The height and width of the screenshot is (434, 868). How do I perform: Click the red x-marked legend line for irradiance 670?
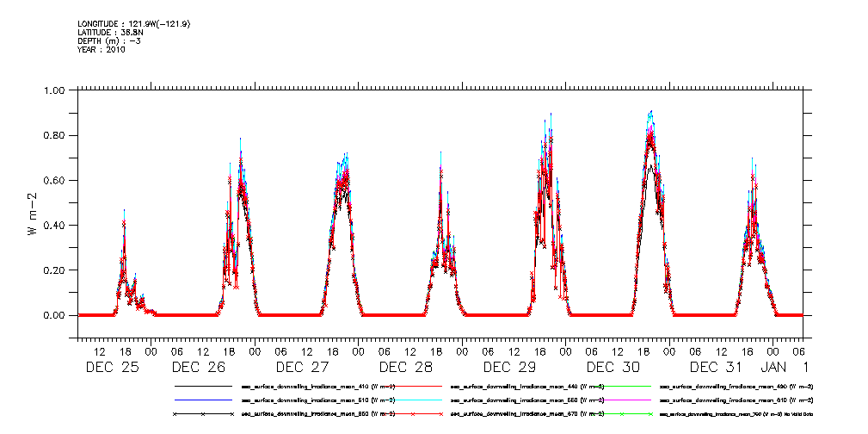412,414
